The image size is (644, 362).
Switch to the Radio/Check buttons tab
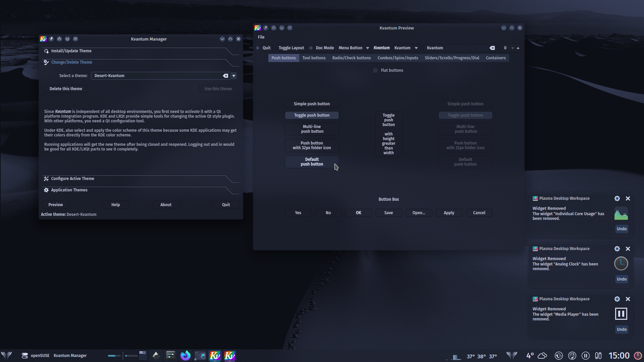point(352,58)
